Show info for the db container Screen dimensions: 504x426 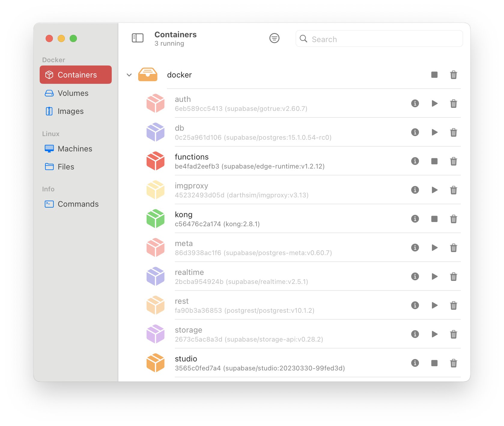click(415, 132)
